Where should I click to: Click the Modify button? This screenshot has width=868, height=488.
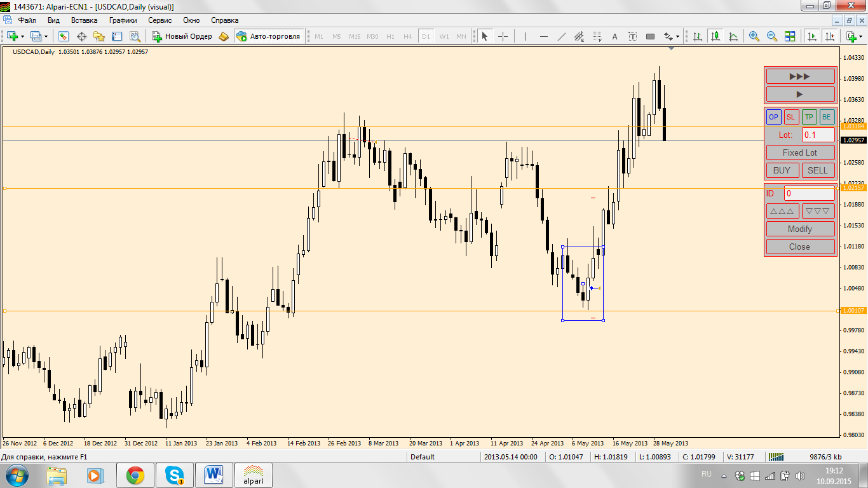[800, 229]
